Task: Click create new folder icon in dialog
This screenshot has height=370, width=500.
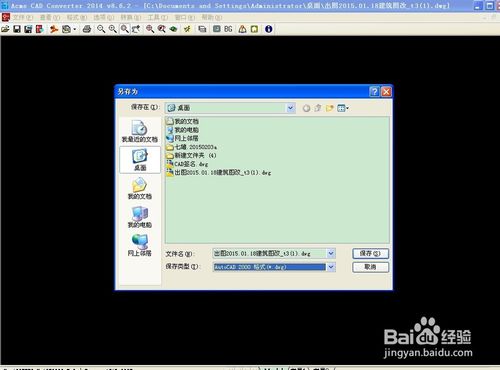Action: coord(329,108)
